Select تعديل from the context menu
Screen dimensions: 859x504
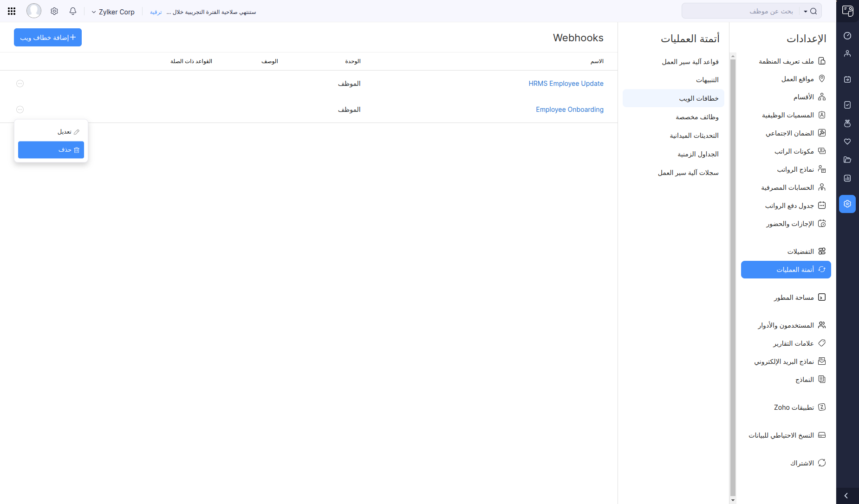point(51,132)
